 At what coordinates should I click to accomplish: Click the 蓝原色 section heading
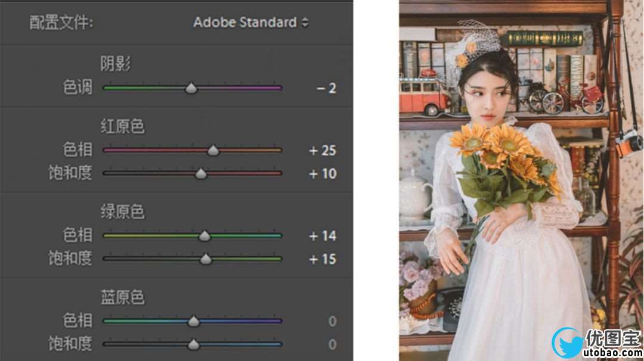(123, 297)
